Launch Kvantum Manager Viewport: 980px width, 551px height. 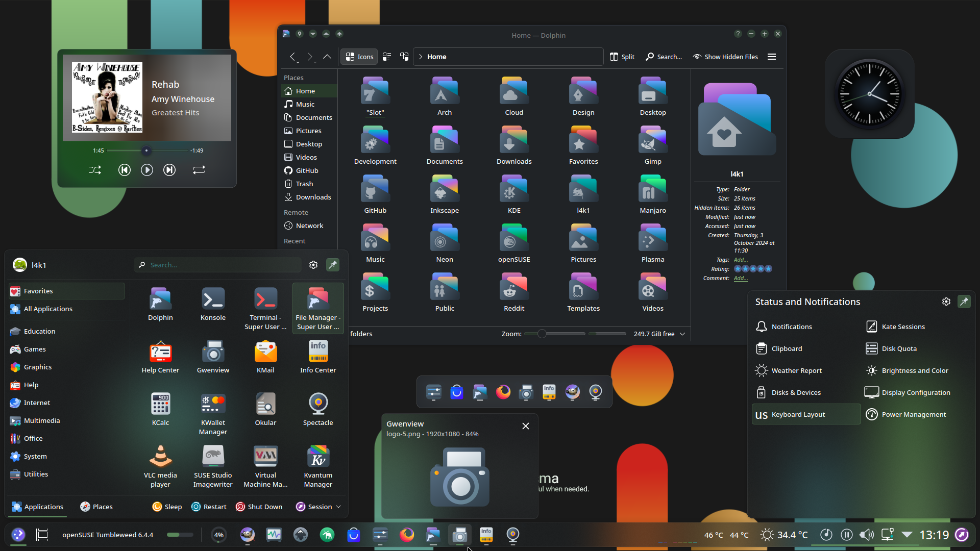point(318,466)
